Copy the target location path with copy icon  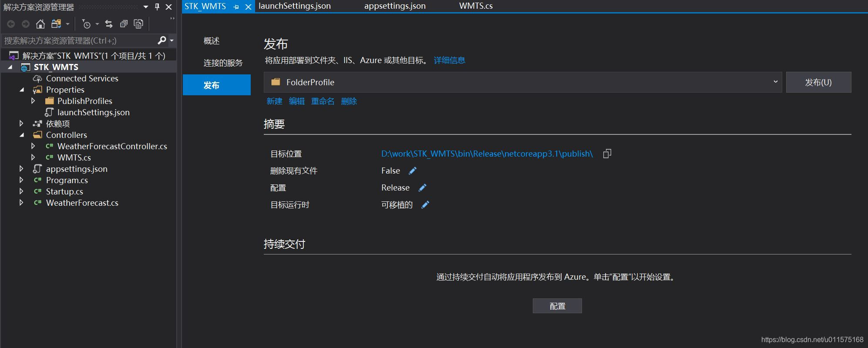coord(607,154)
